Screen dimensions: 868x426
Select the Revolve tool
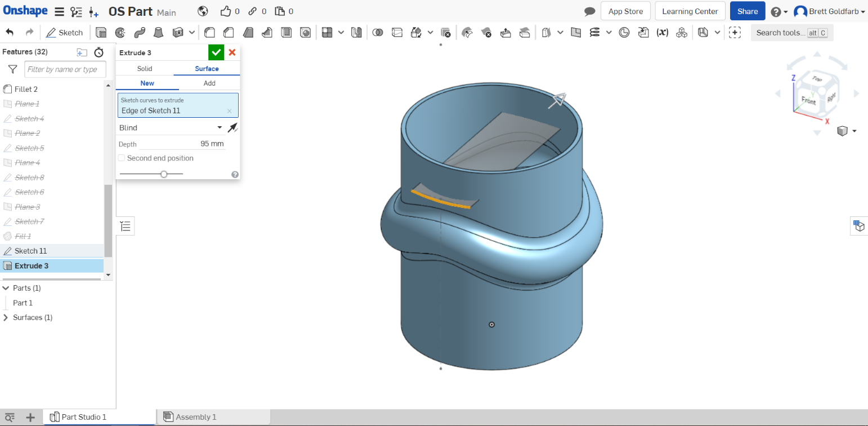point(119,32)
